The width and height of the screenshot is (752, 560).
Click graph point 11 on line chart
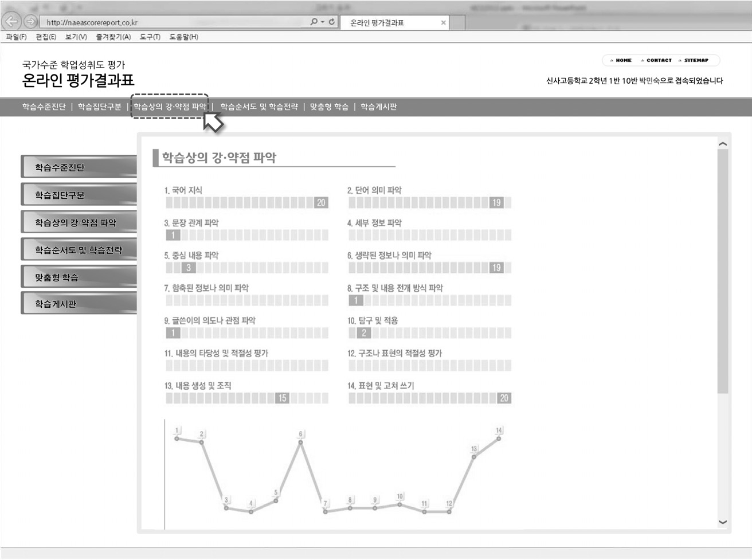pyautogui.click(x=424, y=511)
